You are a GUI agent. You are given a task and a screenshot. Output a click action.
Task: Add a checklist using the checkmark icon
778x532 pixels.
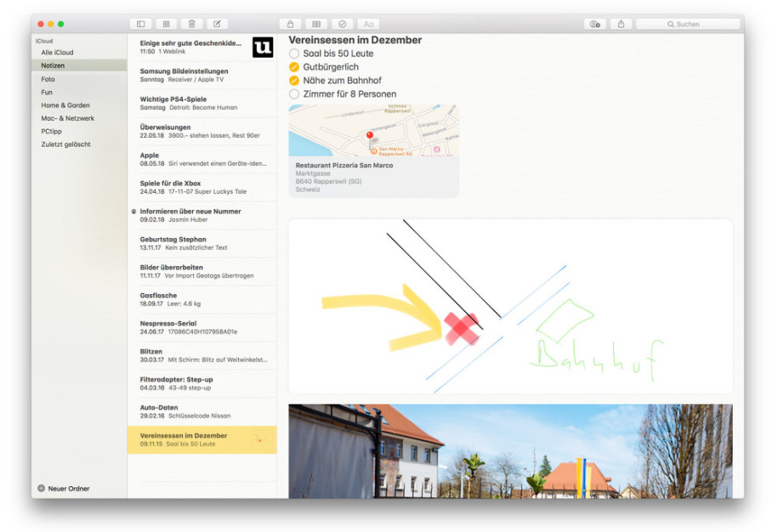pos(343,24)
